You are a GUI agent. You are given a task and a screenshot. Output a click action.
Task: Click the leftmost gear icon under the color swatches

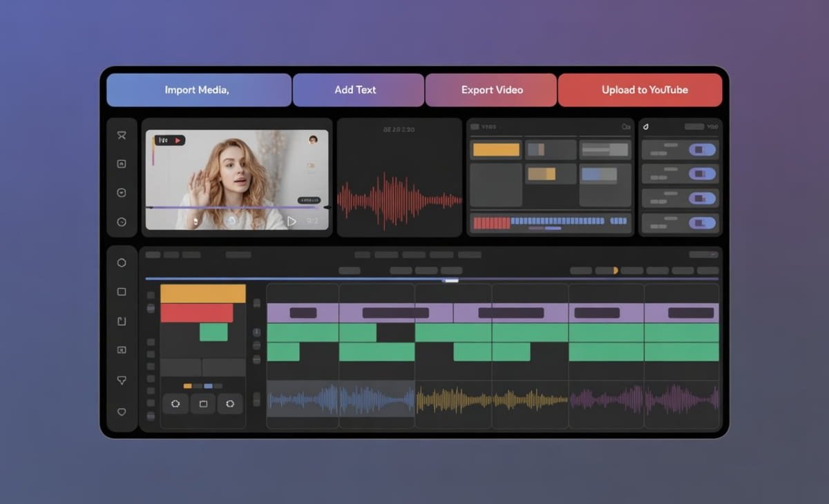click(175, 404)
